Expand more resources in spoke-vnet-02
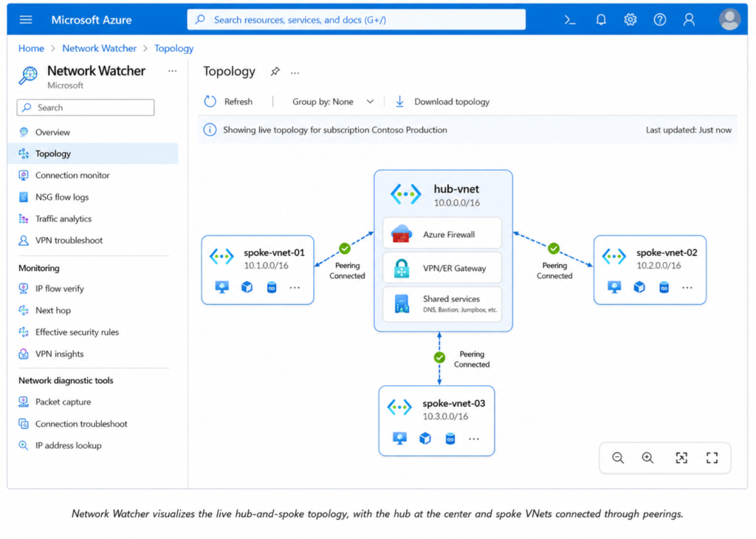Viewport: 756px width, 539px height. pyautogui.click(x=687, y=288)
